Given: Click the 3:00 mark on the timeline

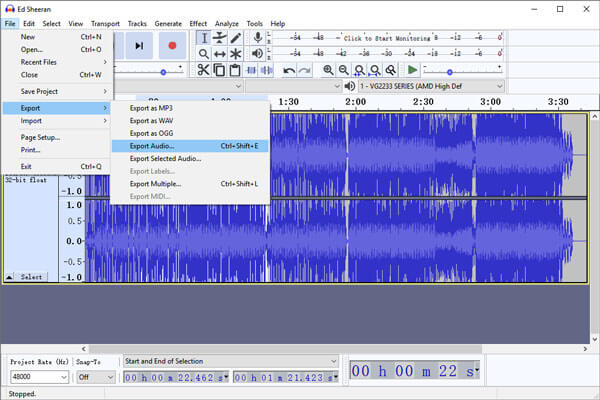Looking at the screenshot, I should coord(491,102).
